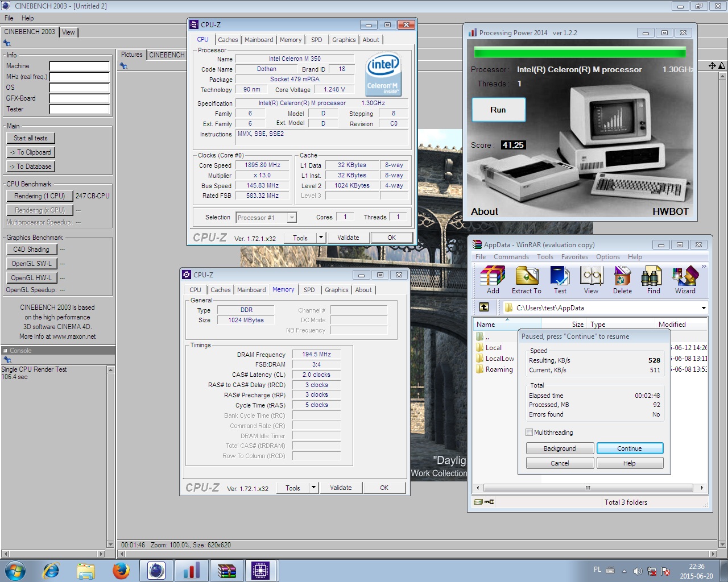Image resolution: width=728 pixels, height=582 pixels.
Task: Click the Add icon in WinRAR toolbar
Action: pos(493,280)
